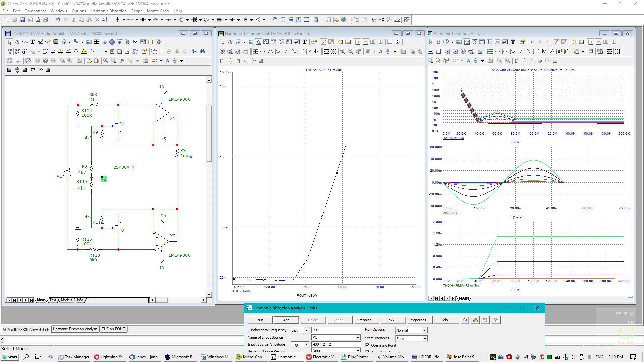Viewport: 644px width, 362px height.
Task: Toggle vertical cursor mode in Analysis toolbar
Action: (618, 51)
